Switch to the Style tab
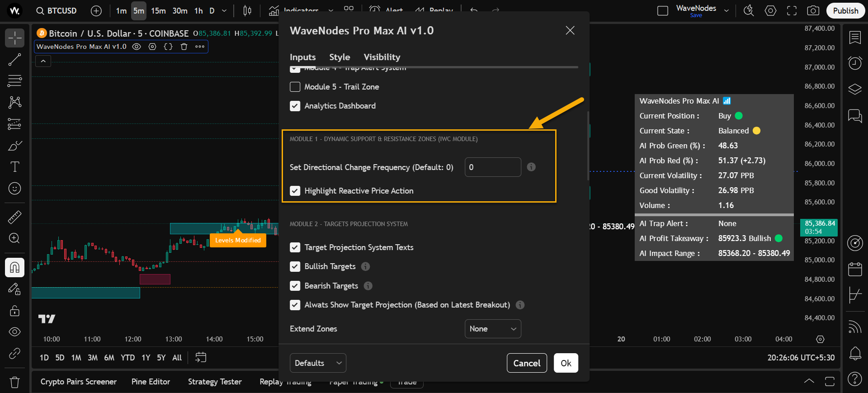This screenshot has width=868, height=393. 340,57
